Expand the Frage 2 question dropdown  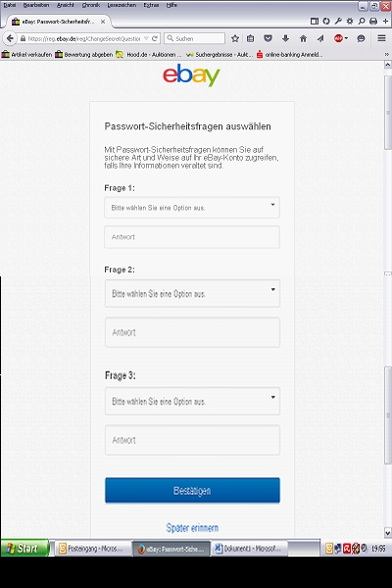click(x=192, y=293)
